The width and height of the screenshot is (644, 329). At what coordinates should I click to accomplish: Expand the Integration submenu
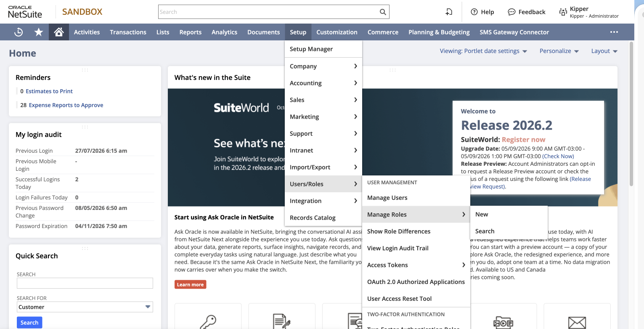click(x=323, y=201)
